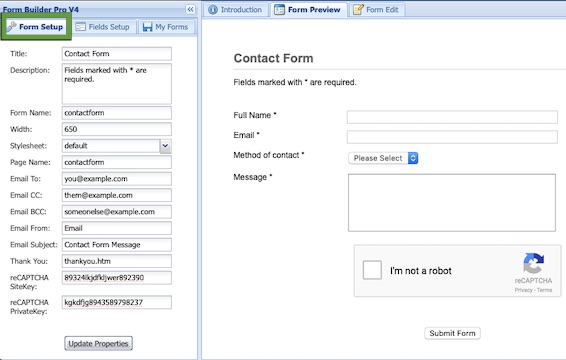Click the Message text area in the preview
This screenshot has width=566, height=360.
452,203
